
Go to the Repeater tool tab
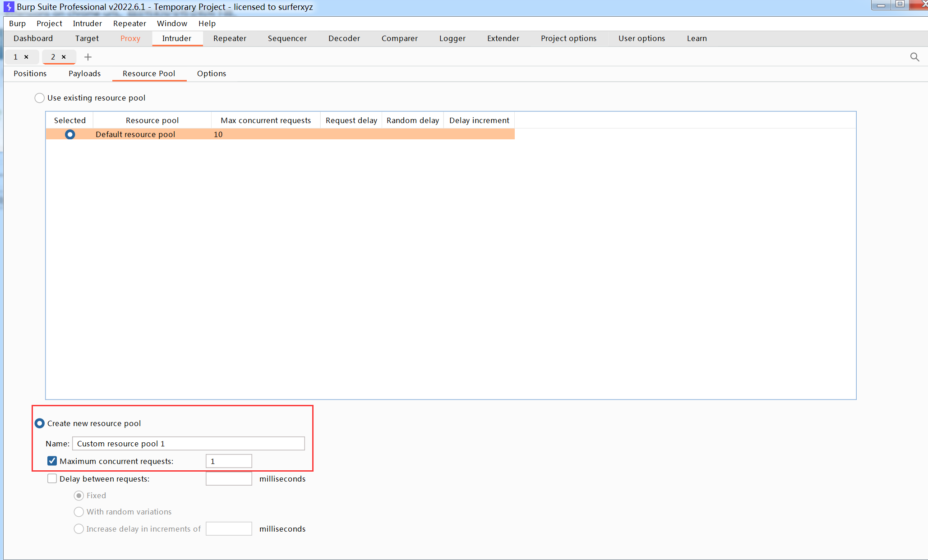tap(230, 38)
